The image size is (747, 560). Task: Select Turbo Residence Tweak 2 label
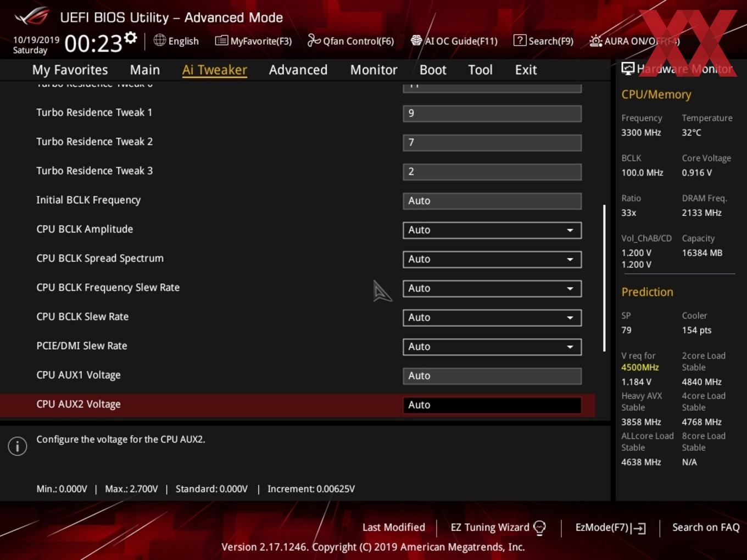pos(94,142)
